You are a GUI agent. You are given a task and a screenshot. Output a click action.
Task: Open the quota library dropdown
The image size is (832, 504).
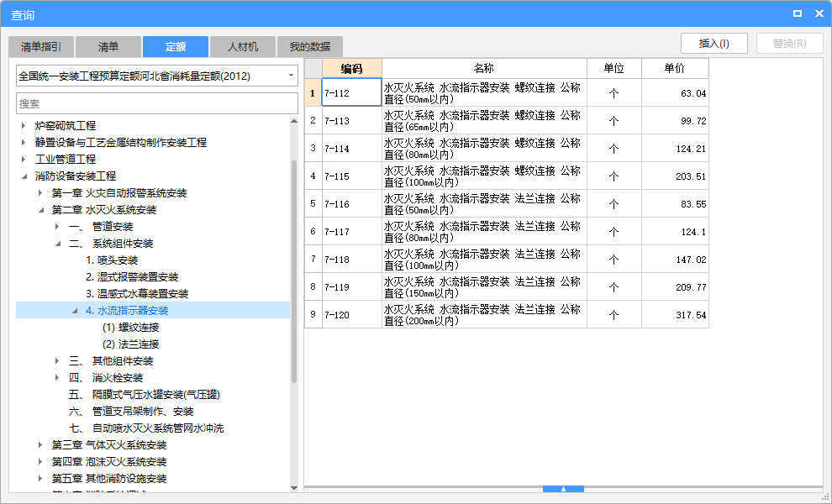coord(291,76)
